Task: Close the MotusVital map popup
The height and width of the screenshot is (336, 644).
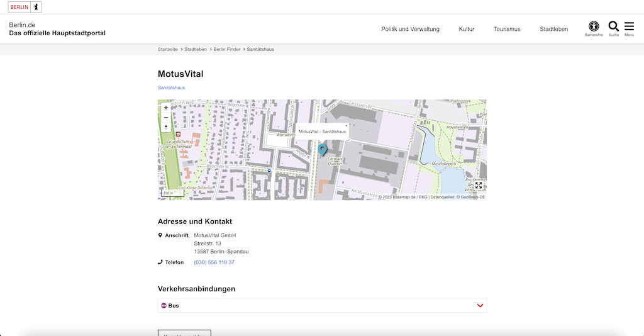Action: (x=347, y=126)
